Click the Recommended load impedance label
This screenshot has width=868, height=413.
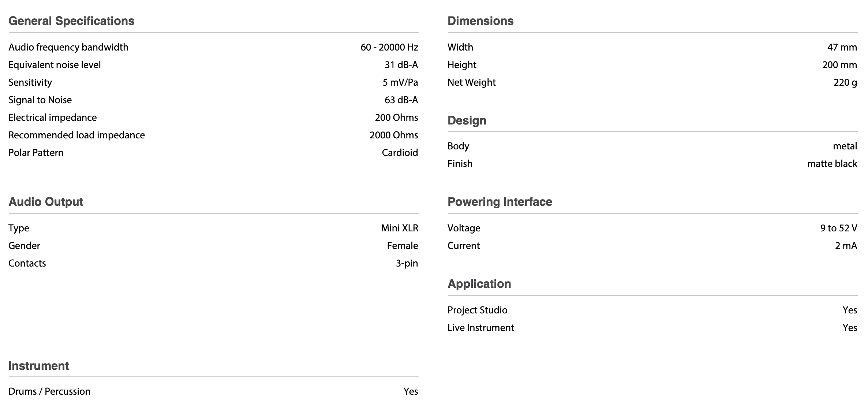(76, 135)
